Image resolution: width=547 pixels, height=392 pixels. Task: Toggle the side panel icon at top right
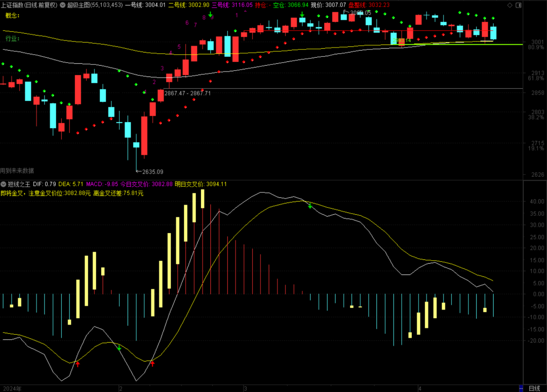click(519, 5)
